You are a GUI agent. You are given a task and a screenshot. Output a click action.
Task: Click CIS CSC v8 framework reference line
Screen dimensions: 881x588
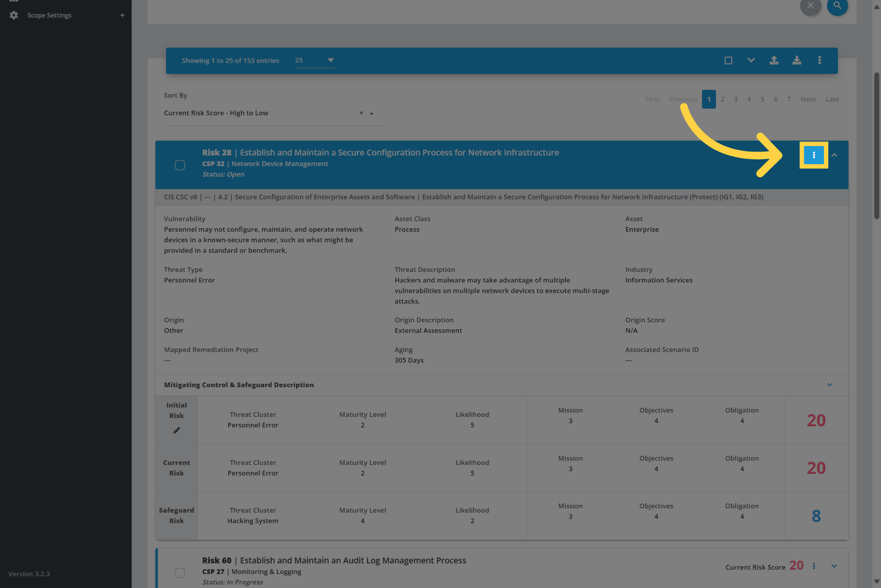(463, 197)
